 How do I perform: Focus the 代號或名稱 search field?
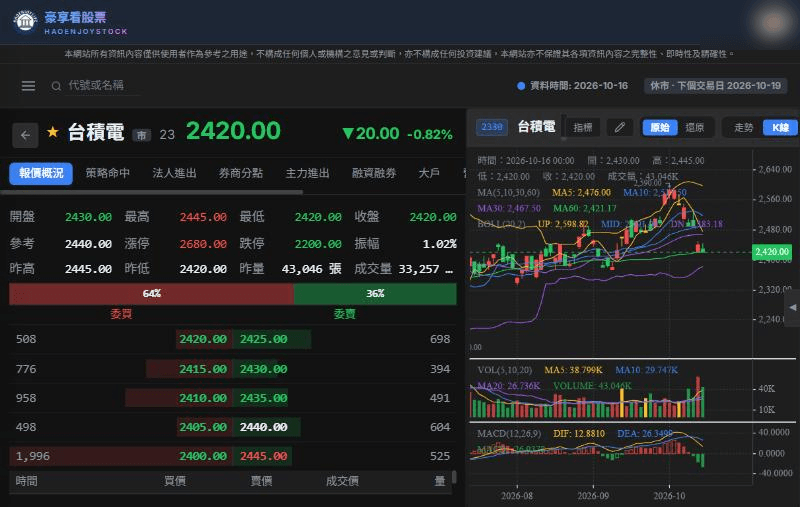pyautogui.click(x=96, y=85)
